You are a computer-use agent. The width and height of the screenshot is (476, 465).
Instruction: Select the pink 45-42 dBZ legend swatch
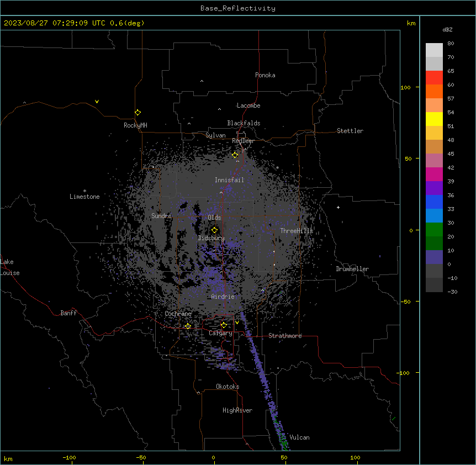click(434, 161)
